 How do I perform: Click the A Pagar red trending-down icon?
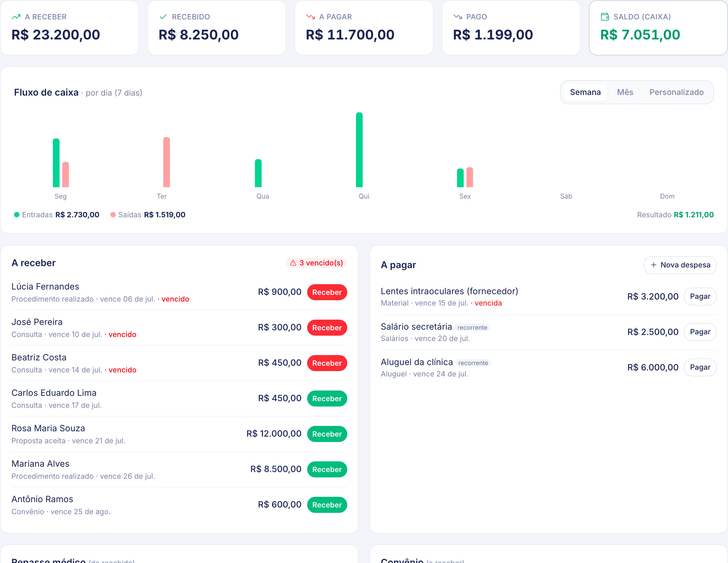310,17
